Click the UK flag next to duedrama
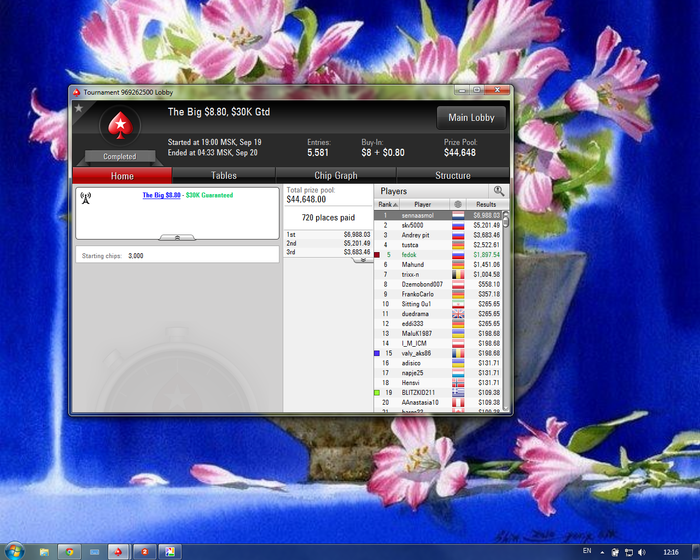700x560 pixels. (458, 313)
